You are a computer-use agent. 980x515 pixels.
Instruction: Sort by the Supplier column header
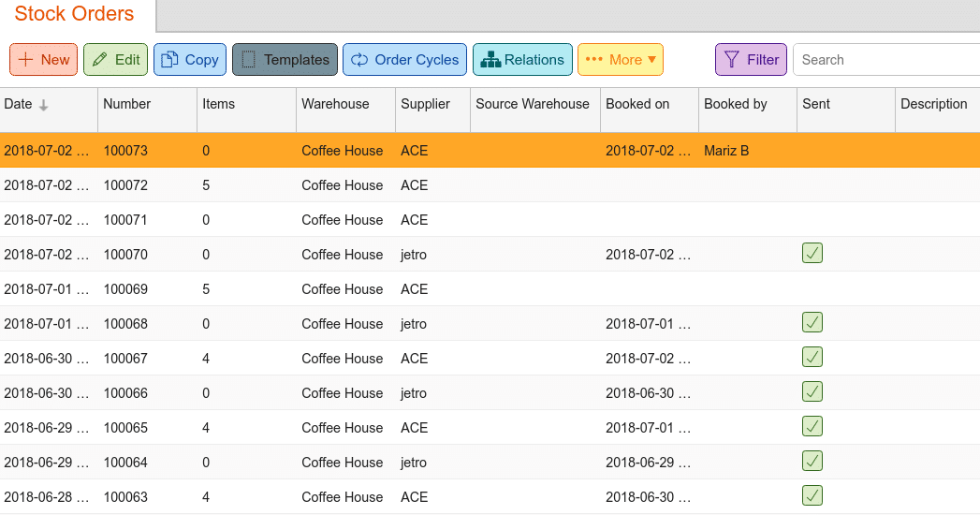pyautogui.click(x=425, y=104)
